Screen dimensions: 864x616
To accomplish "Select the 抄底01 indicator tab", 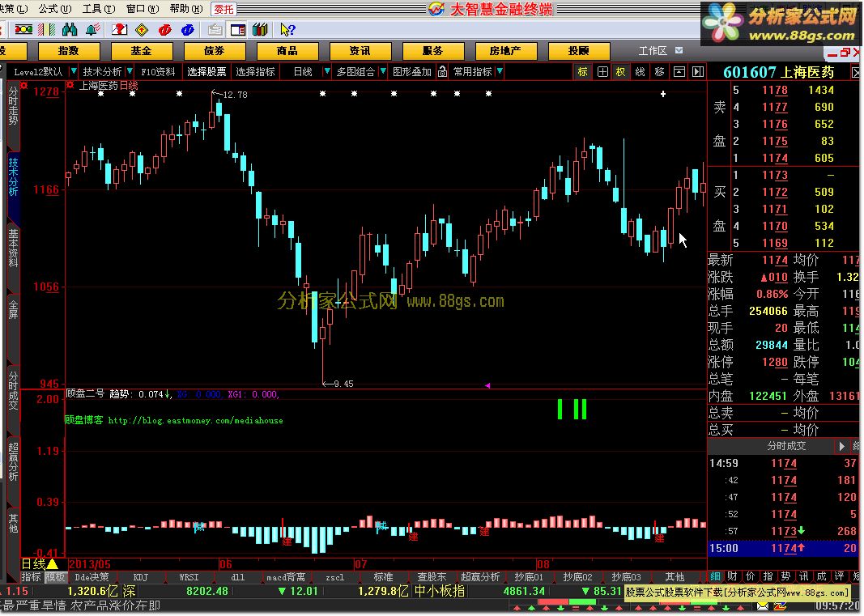I will tap(529, 577).
